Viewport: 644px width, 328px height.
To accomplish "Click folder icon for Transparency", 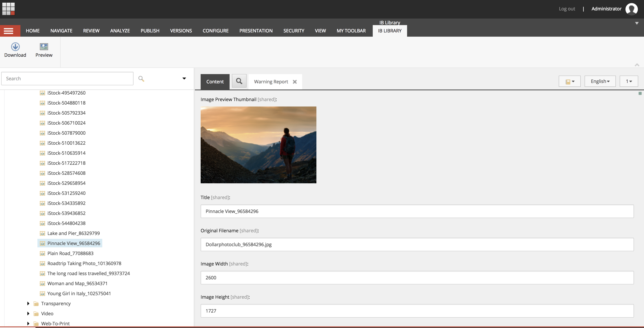I will pos(36,303).
